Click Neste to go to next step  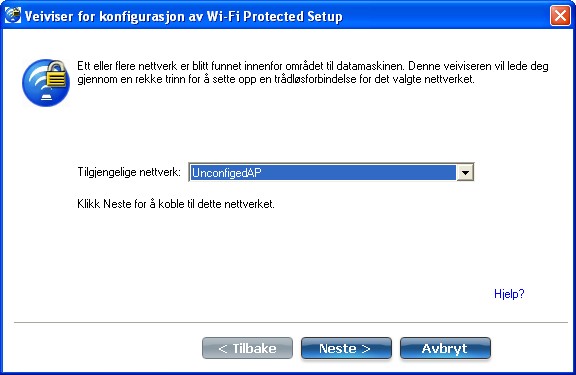pyautogui.click(x=346, y=348)
